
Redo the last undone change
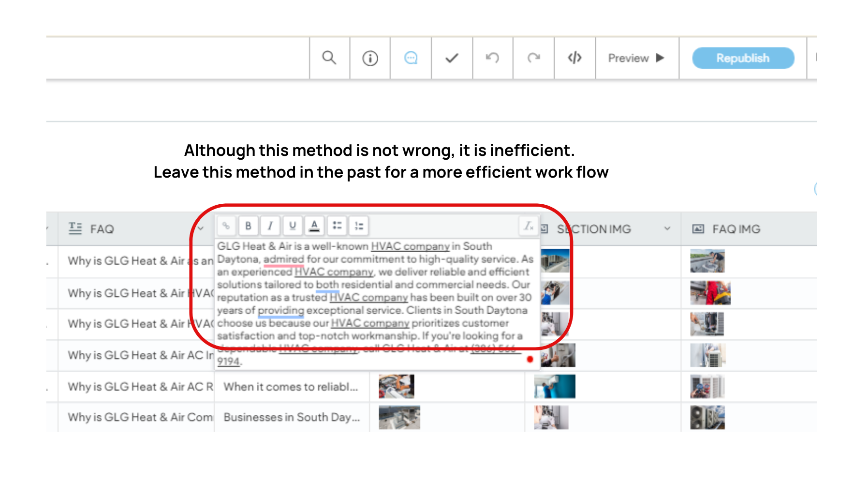(533, 58)
